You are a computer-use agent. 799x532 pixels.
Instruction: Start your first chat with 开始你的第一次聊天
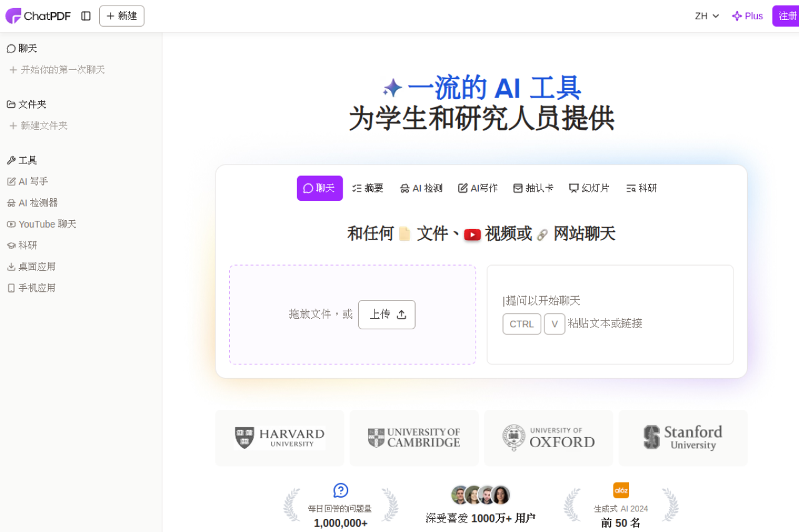coord(57,70)
